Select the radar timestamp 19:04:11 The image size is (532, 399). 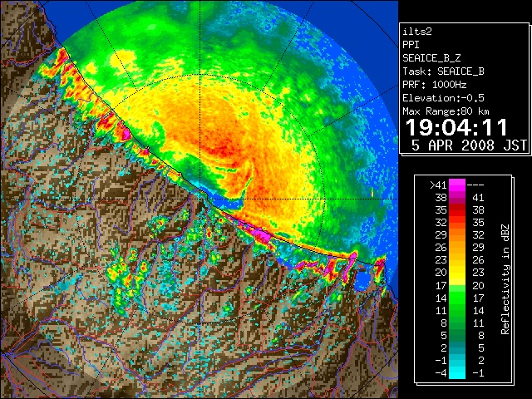pyautogui.click(x=456, y=127)
